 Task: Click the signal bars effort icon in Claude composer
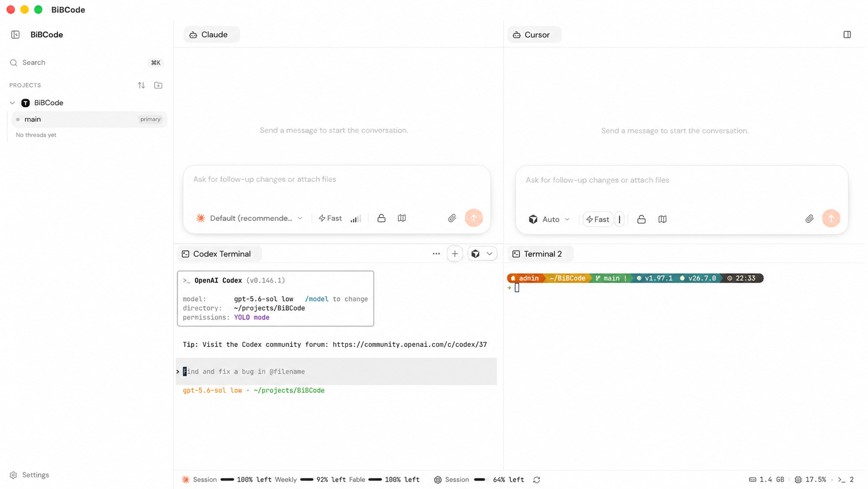(356, 219)
